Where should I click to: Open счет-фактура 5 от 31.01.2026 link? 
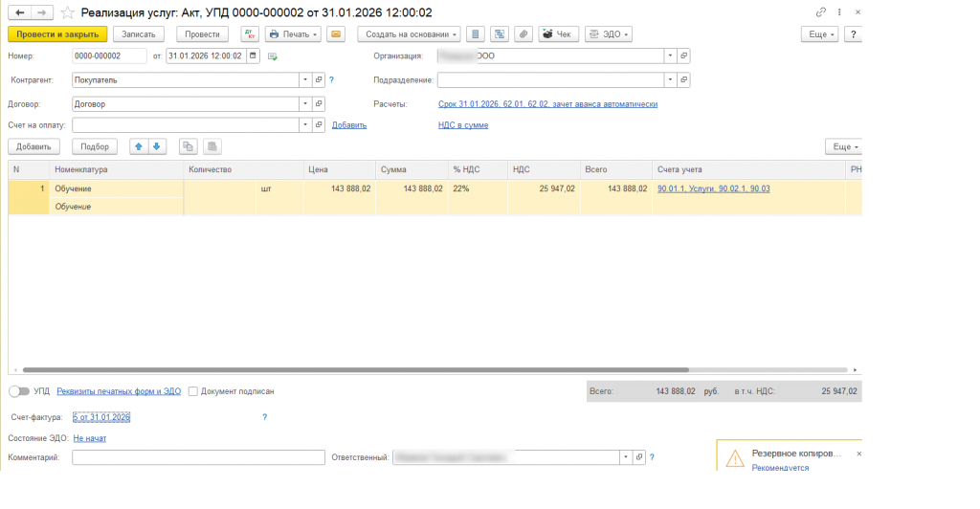coord(101,417)
